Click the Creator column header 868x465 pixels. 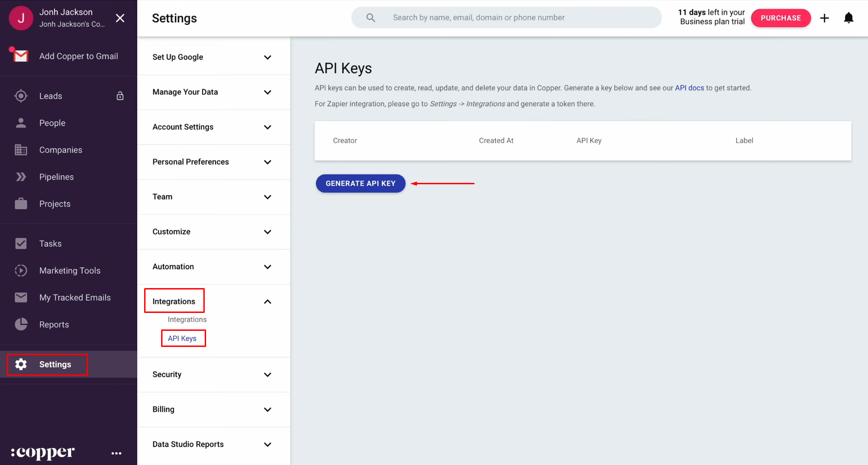click(x=345, y=141)
